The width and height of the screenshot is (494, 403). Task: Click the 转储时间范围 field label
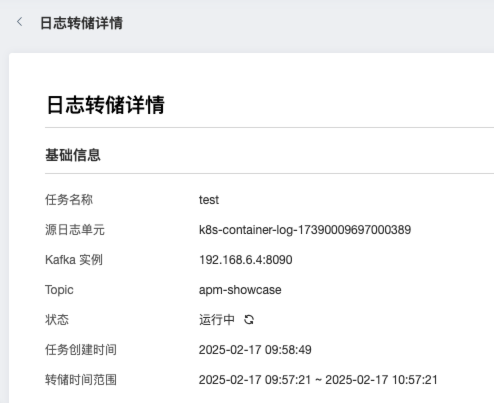coord(81,380)
